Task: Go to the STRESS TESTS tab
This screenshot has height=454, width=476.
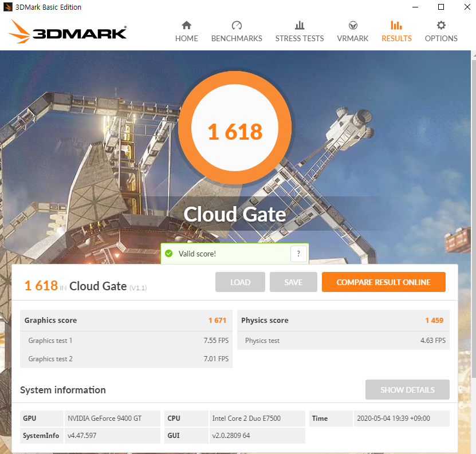Action: pos(300,38)
